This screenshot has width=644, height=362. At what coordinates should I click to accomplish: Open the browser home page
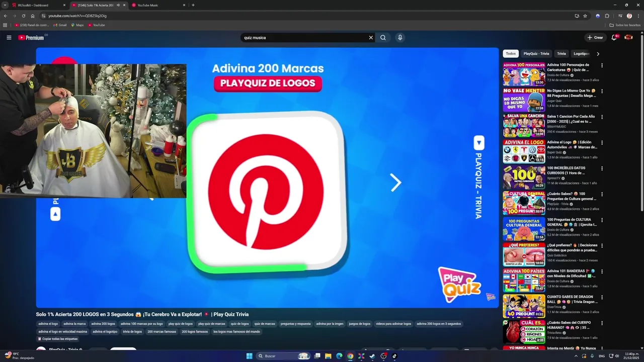[x=33, y=16]
